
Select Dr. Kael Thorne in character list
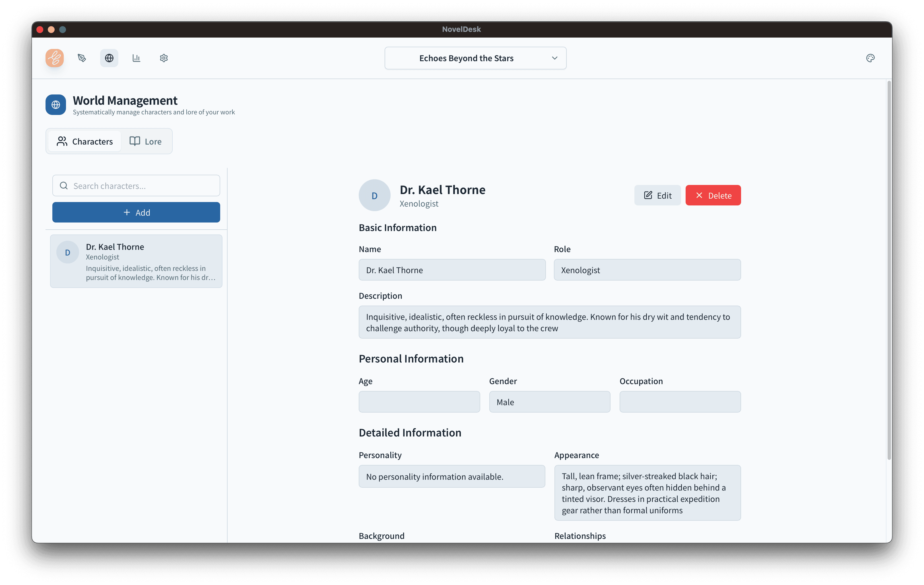pyautogui.click(x=136, y=261)
